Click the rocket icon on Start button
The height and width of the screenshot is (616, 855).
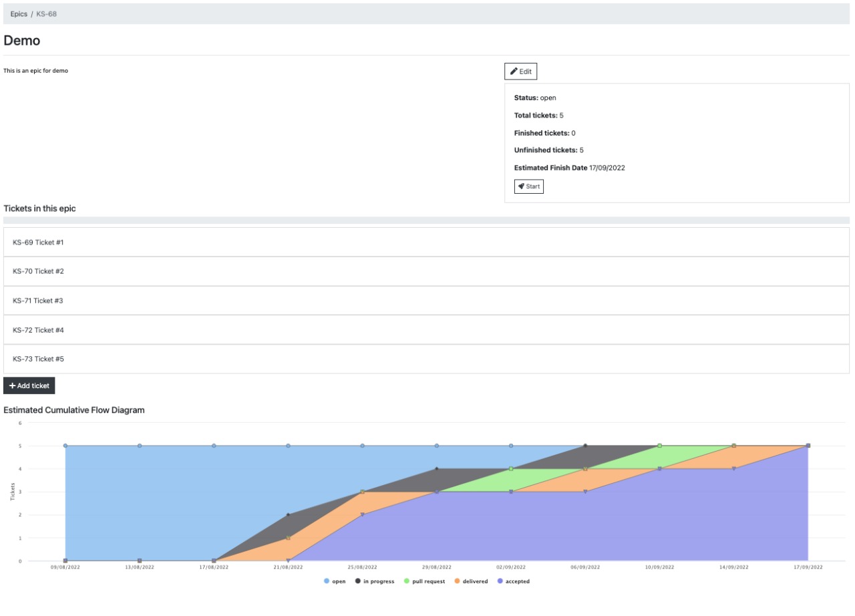tap(521, 186)
